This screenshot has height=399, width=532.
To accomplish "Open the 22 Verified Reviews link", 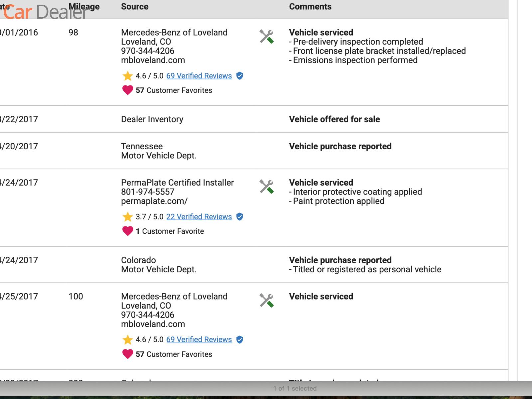I will pyautogui.click(x=199, y=217).
